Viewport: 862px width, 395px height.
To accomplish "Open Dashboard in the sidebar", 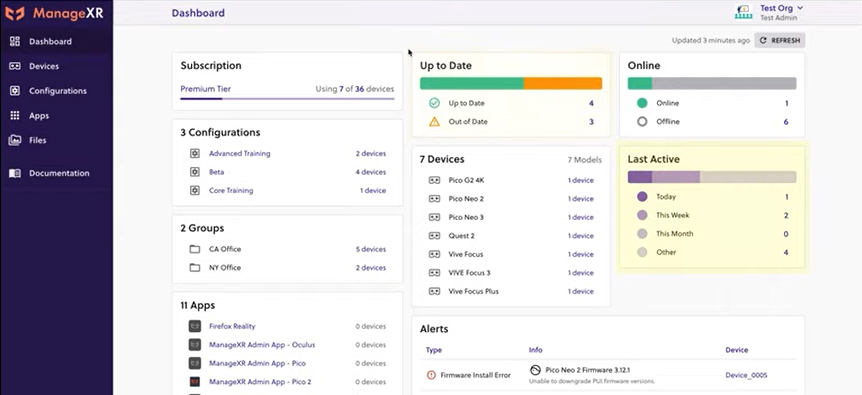I will coord(57,41).
